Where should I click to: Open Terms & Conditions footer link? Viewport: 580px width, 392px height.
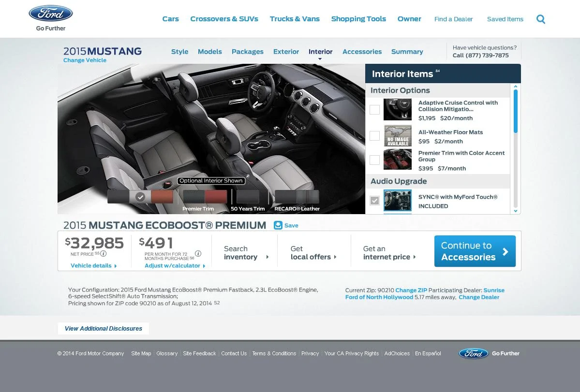pos(274,354)
